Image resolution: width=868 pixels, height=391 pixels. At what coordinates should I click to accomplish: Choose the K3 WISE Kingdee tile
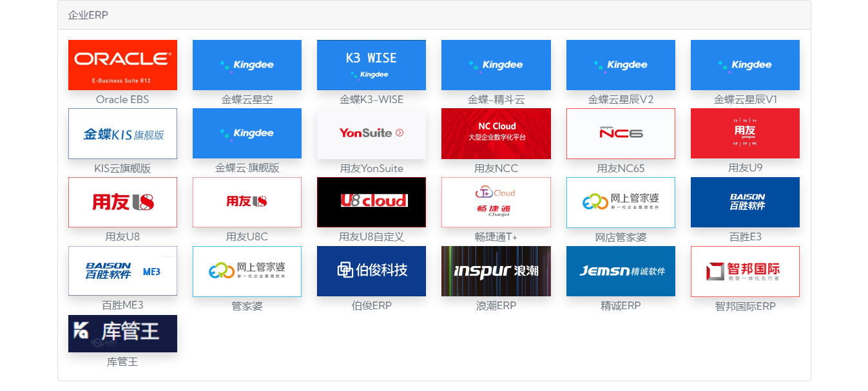coord(371,65)
